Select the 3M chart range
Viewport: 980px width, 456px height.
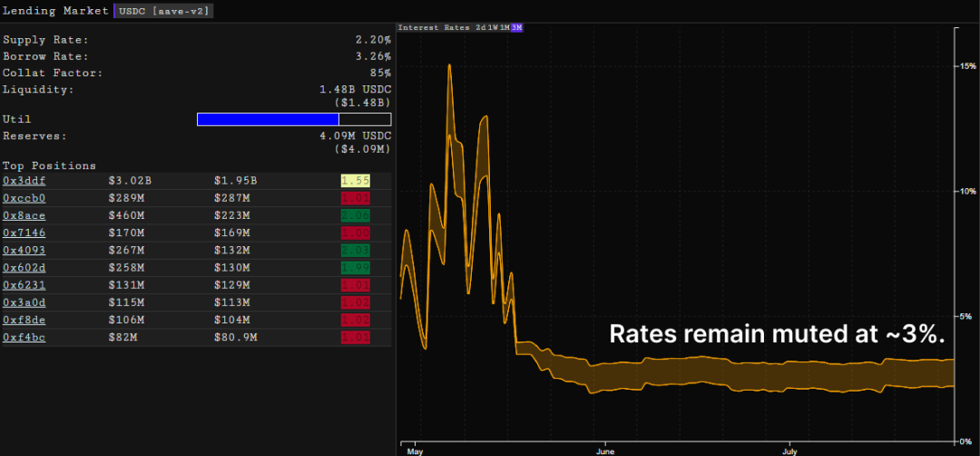516,27
